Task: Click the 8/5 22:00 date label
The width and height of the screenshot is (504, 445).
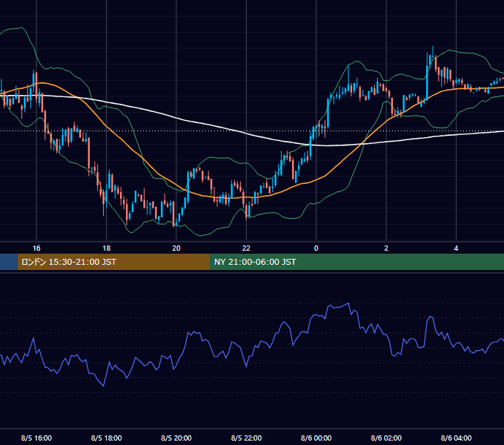Action: pyautogui.click(x=246, y=438)
